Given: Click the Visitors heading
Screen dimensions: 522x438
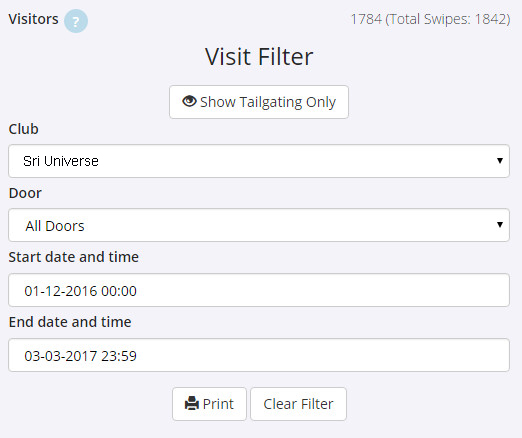Looking at the screenshot, I should [33, 19].
